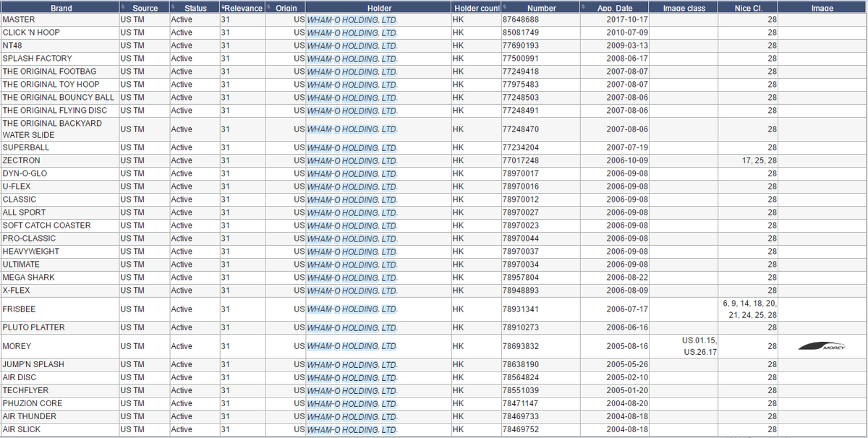Click the Image class column header

tap(684, 8)
